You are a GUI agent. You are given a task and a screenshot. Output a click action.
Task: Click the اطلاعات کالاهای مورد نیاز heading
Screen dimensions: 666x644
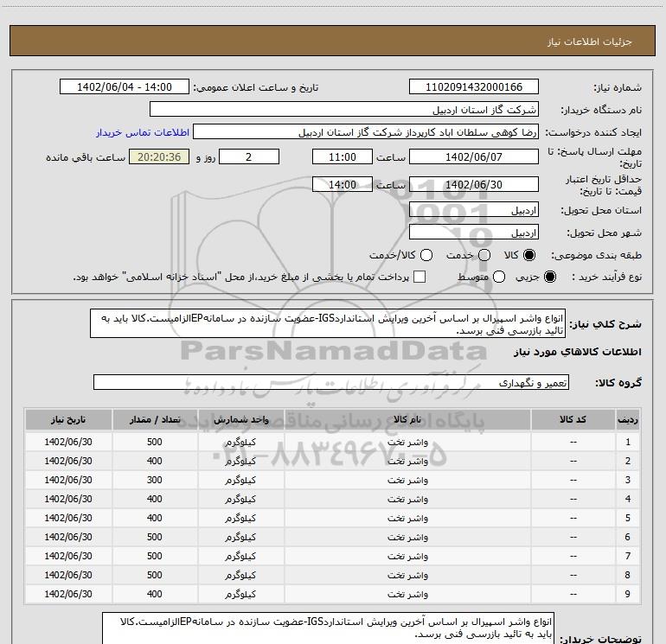(x=577, y=352)
